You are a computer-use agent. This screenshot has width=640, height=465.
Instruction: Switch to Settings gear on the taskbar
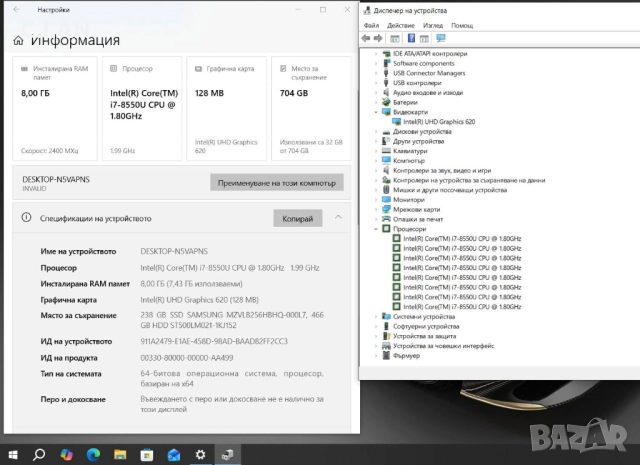tap(200, 454)
